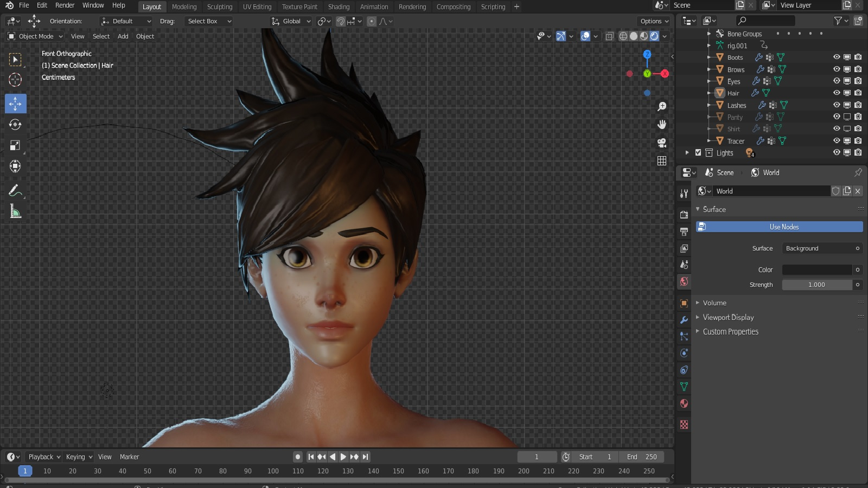Click the viewport pan hand icon

tap(662, 125)
